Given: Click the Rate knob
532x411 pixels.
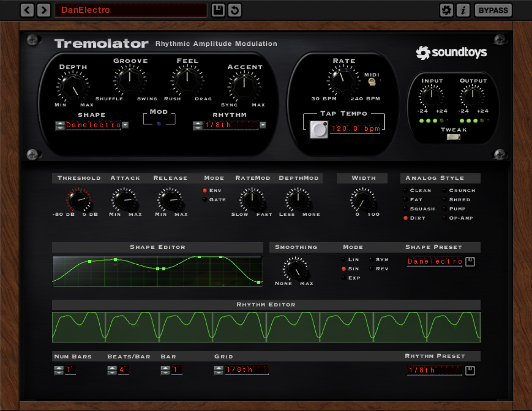Looking at the screenshot, I should click(x=343, y=80).
